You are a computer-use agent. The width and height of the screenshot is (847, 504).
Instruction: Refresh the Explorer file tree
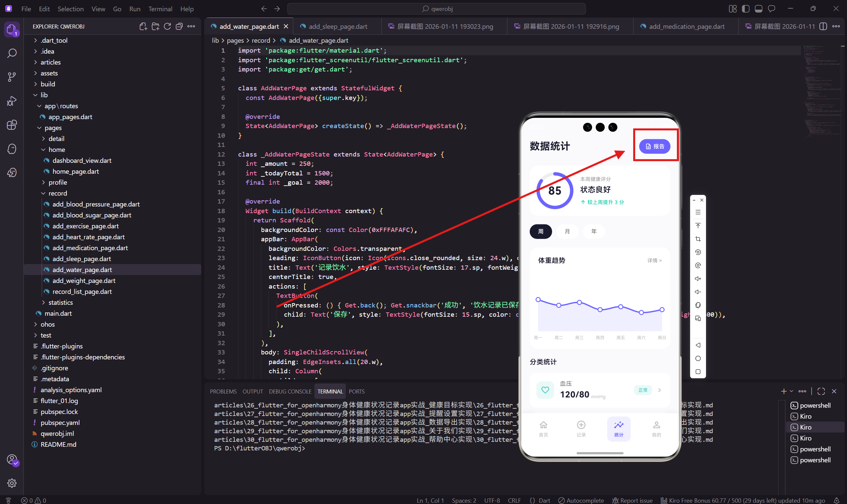pyautogui.click(x=167, y=26)
